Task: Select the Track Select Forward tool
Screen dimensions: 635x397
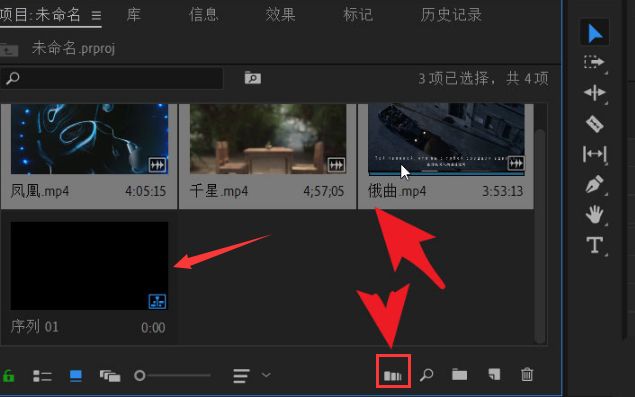Action: point(595,62)
